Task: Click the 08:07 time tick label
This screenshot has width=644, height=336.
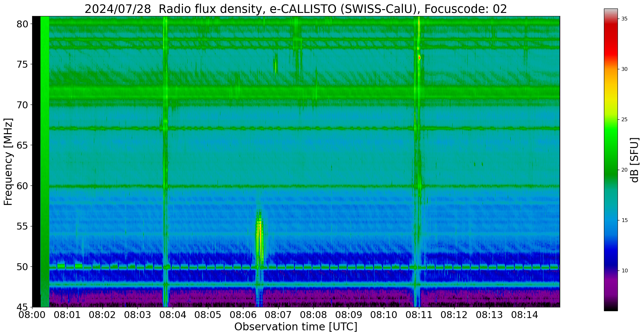Action: pos(278,315)
